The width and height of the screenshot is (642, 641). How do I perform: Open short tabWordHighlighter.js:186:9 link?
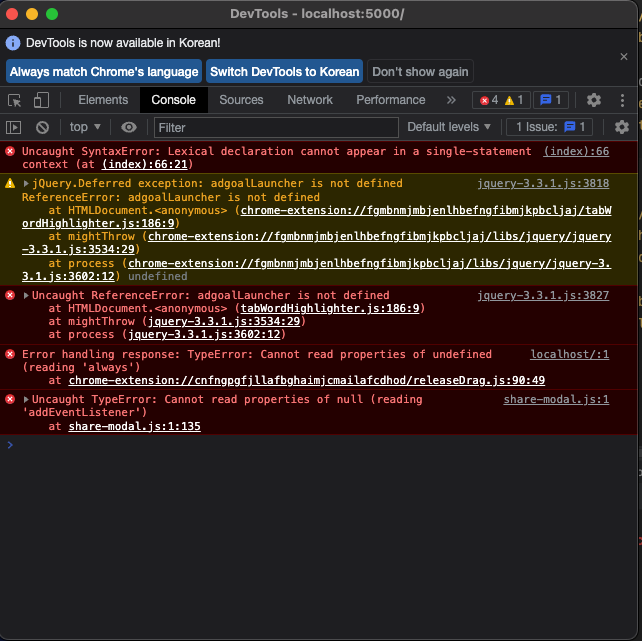(x=330, y=308)
